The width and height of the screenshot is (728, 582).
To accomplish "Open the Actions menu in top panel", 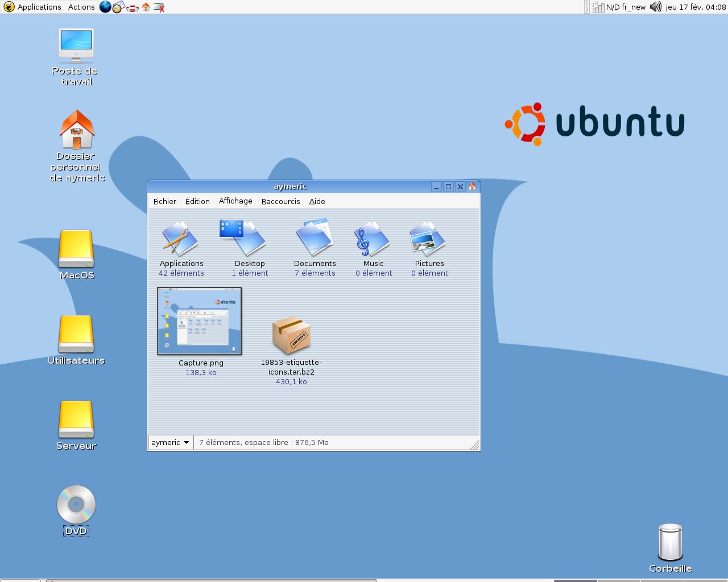I will [x=81, y=7].
